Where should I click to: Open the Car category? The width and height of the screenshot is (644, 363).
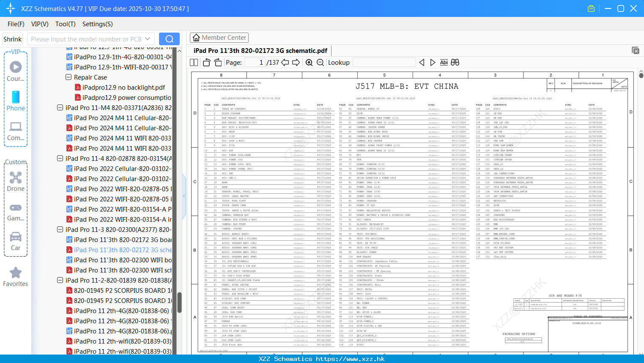point(16,241)
